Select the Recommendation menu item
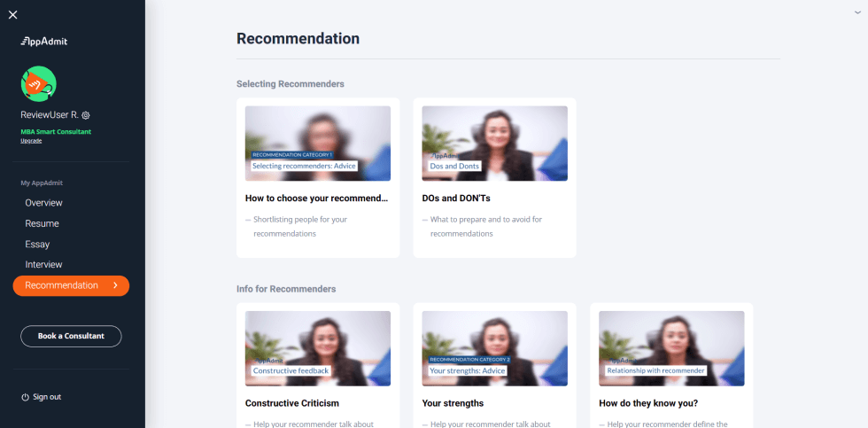The image size is (868, 428). tap(71, 285)
